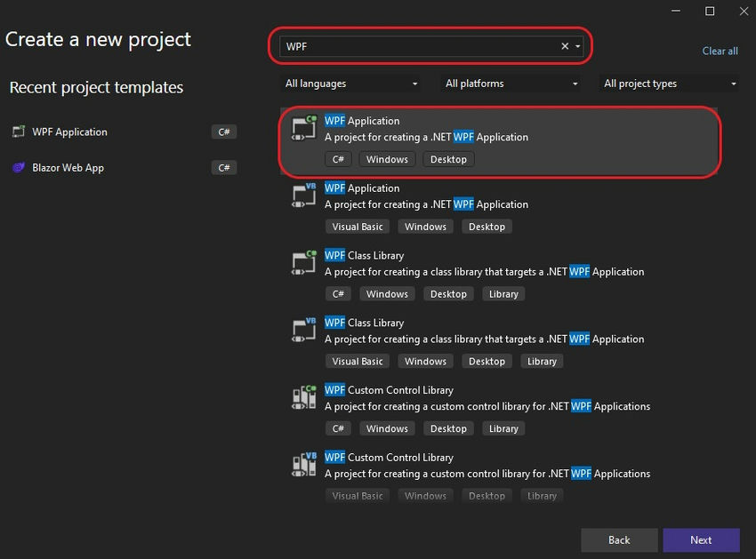
Task: Select the C# WPF Class Library icon
Action: click(303, 264)
